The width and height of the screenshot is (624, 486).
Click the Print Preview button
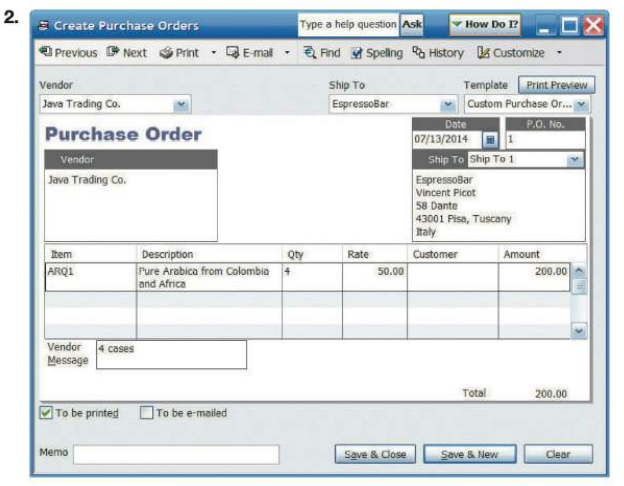click(x=556, y=86)
